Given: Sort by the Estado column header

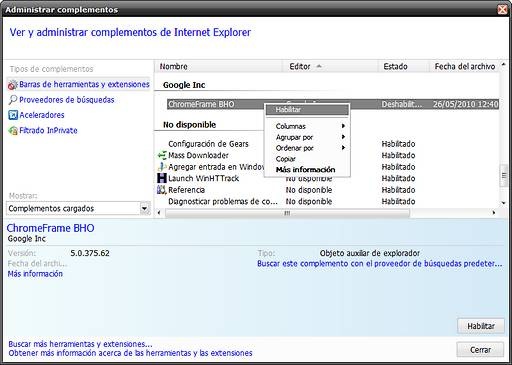Looking at the screenshot, I should click(x=403, y=66).
